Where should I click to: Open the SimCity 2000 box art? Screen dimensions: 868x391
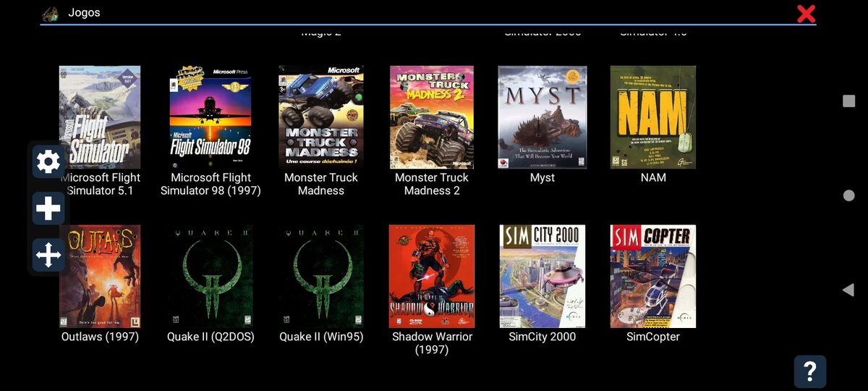[542, 277]
